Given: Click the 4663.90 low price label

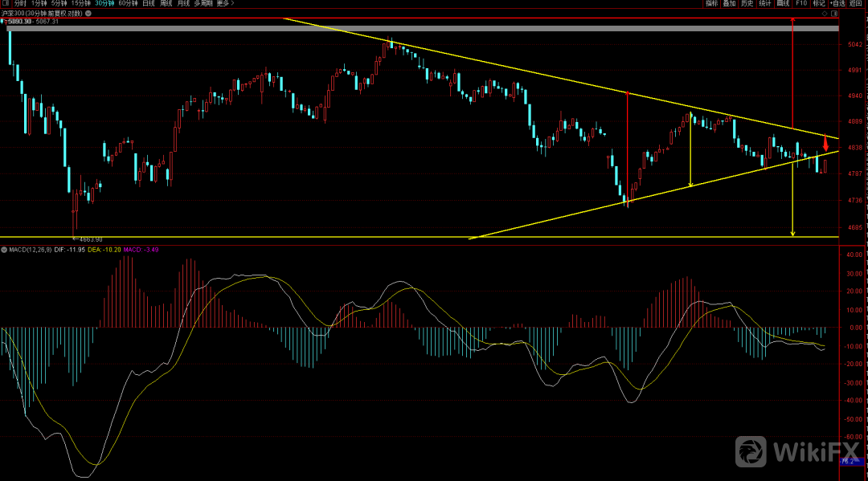Looking at the screenshot, I should click(92, 239).
